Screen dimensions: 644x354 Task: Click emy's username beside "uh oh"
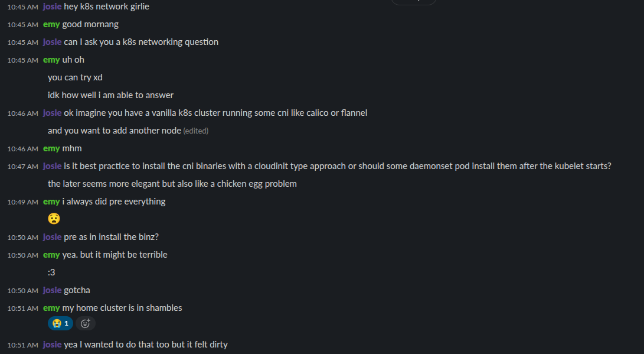(x=51, y=60)
